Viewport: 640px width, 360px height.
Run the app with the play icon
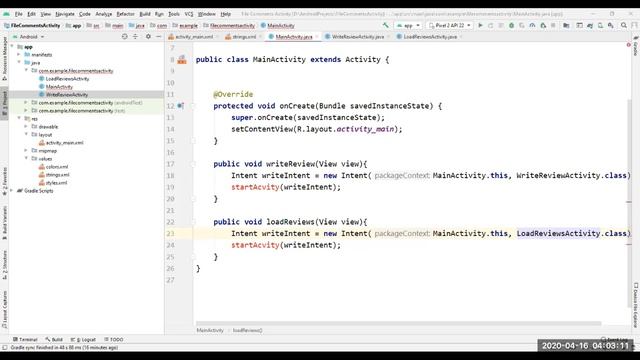click(480, 25)
